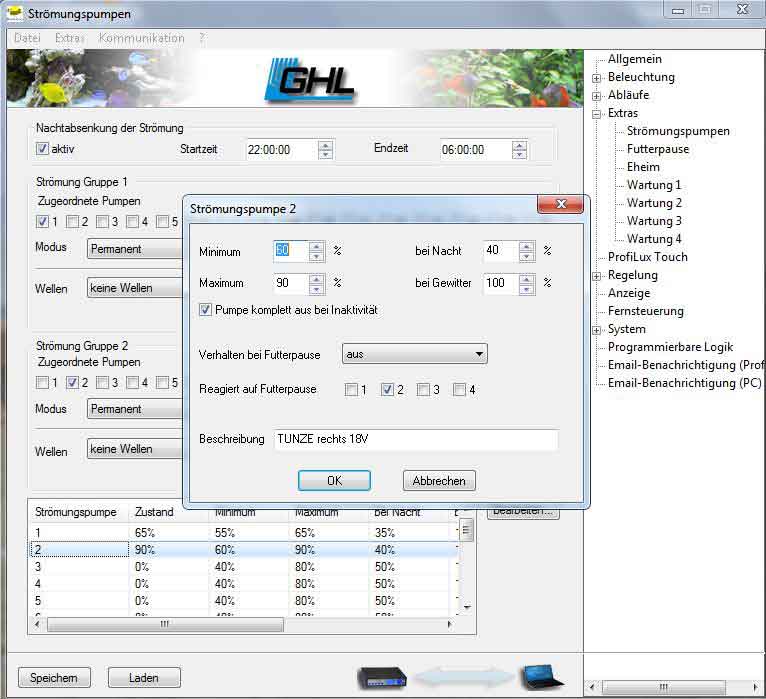Expand the Regelung tree node
The image size is (766, 699).
597,276
